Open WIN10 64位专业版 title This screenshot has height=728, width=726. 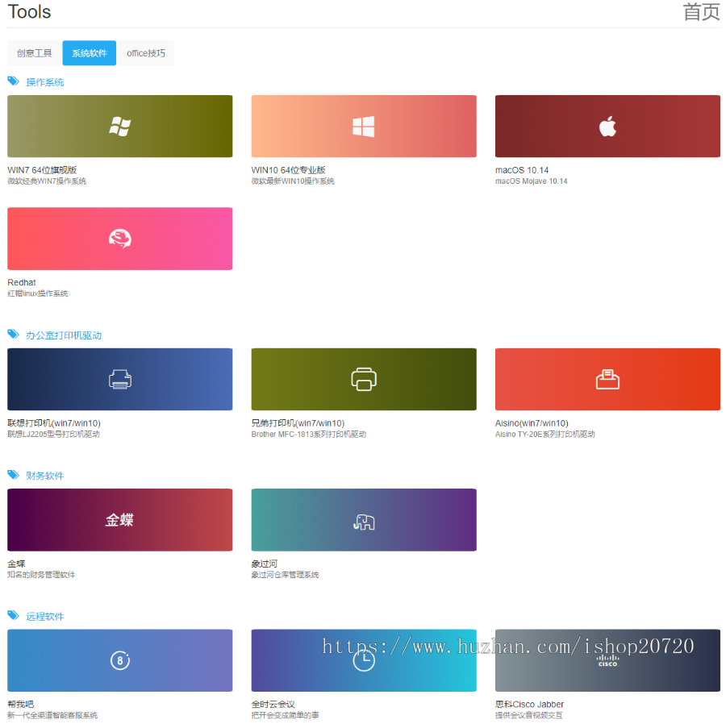click(x=288, y=170)
